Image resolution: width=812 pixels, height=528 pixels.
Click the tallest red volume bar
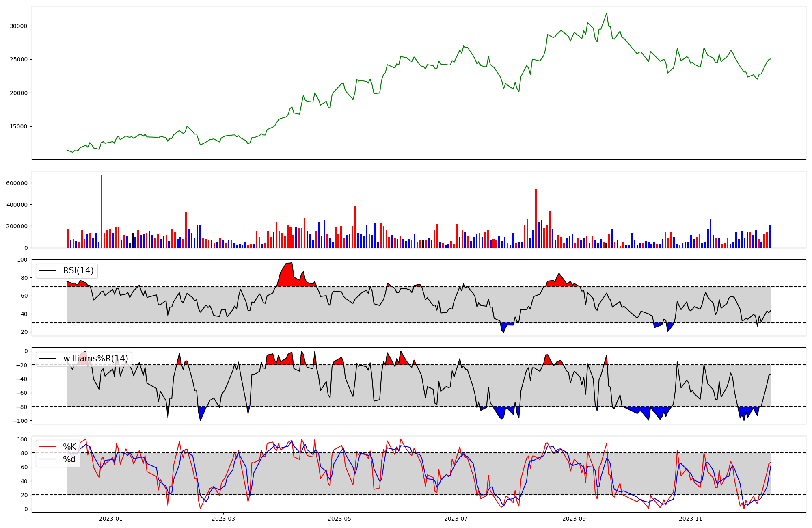tap(101, 211)
